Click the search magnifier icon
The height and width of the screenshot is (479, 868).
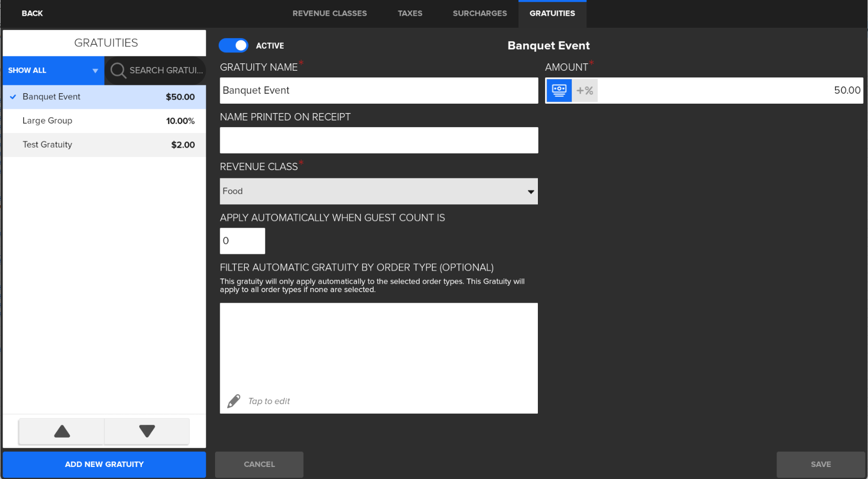coord(118,70)
